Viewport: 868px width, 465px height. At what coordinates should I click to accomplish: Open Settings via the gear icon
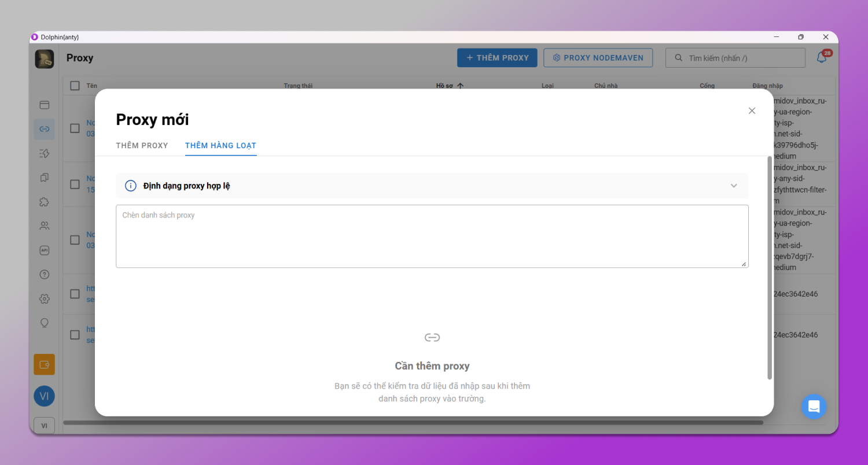click(x=44, y=298)
